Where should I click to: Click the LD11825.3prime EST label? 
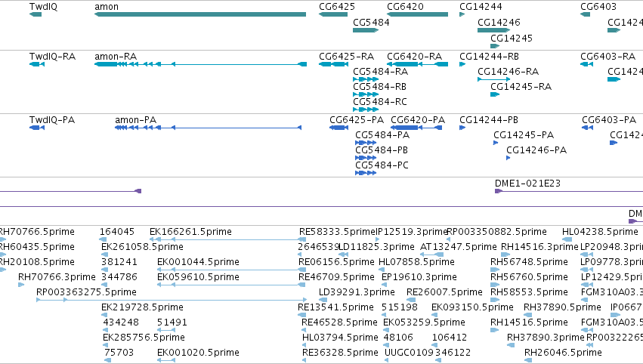tap(376, 247)
